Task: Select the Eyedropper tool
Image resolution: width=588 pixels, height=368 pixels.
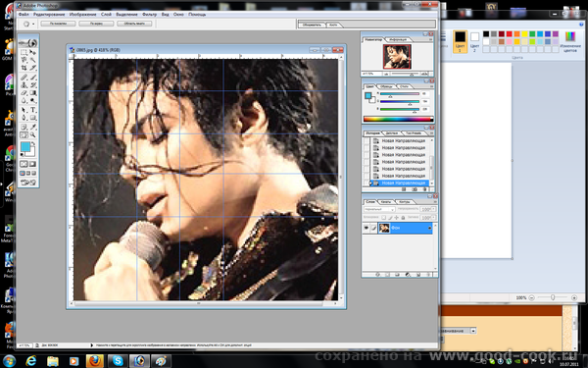Action: (x=33, y=127)
